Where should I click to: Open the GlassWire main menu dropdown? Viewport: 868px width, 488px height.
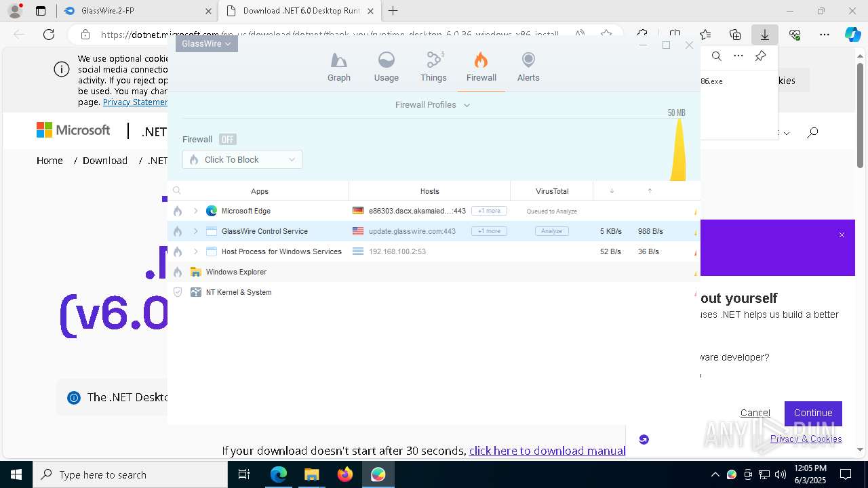207,43
